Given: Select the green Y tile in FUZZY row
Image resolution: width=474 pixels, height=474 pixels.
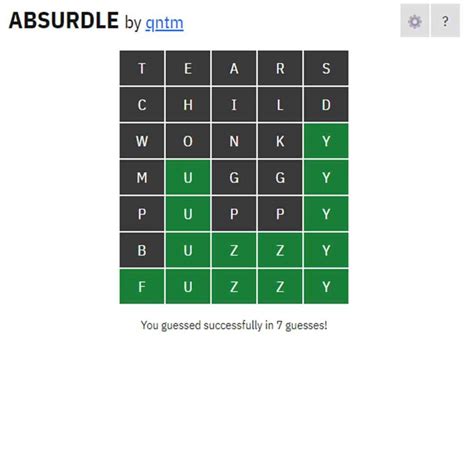Looking at the screenshot, I should (326, 287).
